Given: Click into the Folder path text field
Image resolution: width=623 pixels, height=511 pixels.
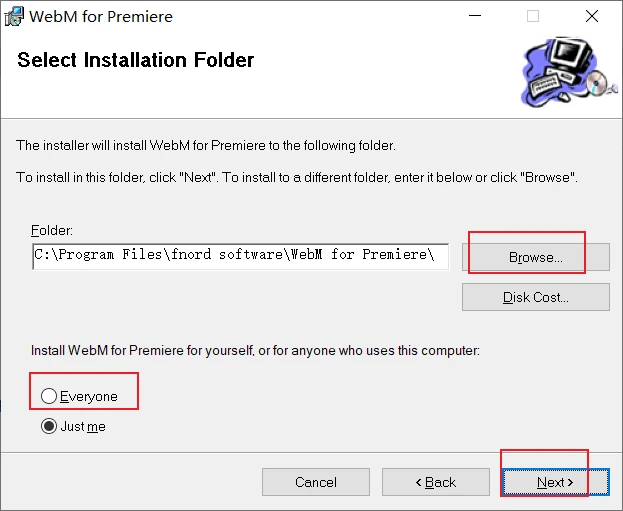Looking at the screenshot, I should coord(240,256).
